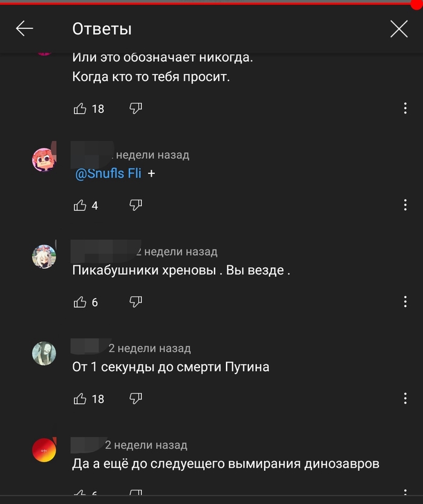The width and height of the screenshot is (423, 504).
Task: Open the 'Да а ещё до следуещего' comment text
Action: 225,464
